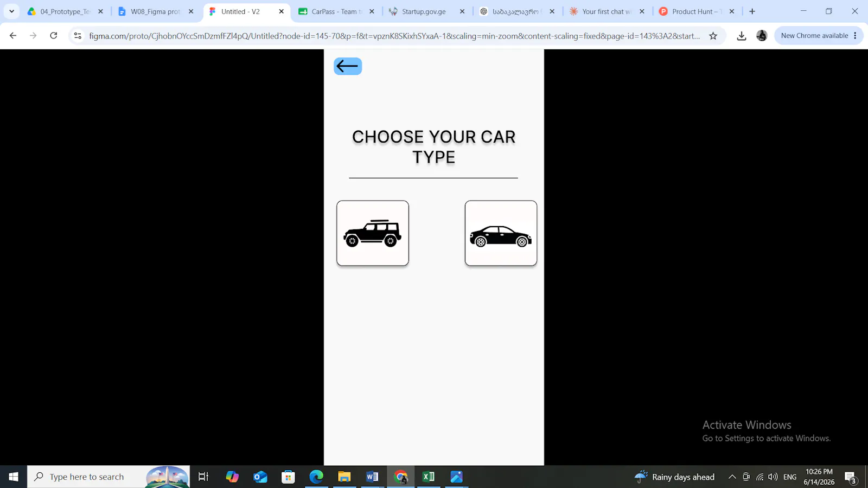Choose the SUV jeep car type

(373, 233)
